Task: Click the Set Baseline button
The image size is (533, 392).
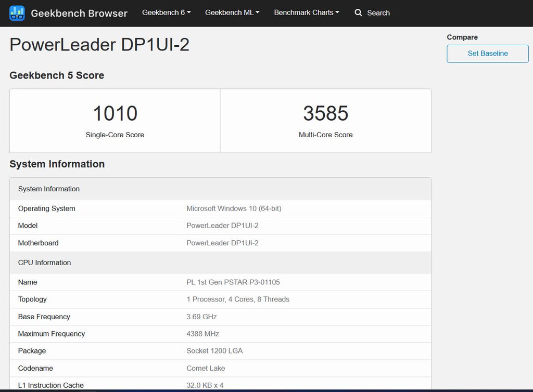Action: tap(487, 54)
